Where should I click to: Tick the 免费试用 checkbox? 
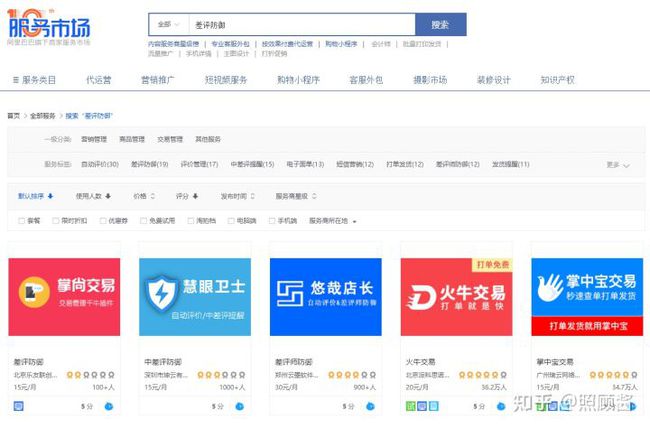[x=143, y=221]
